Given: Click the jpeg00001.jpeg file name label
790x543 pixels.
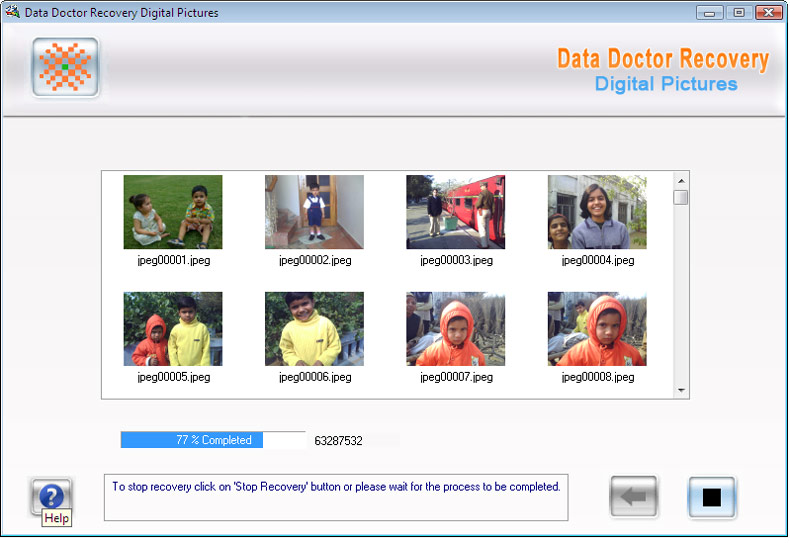Looking at the screenshot, I should [173, 260].
